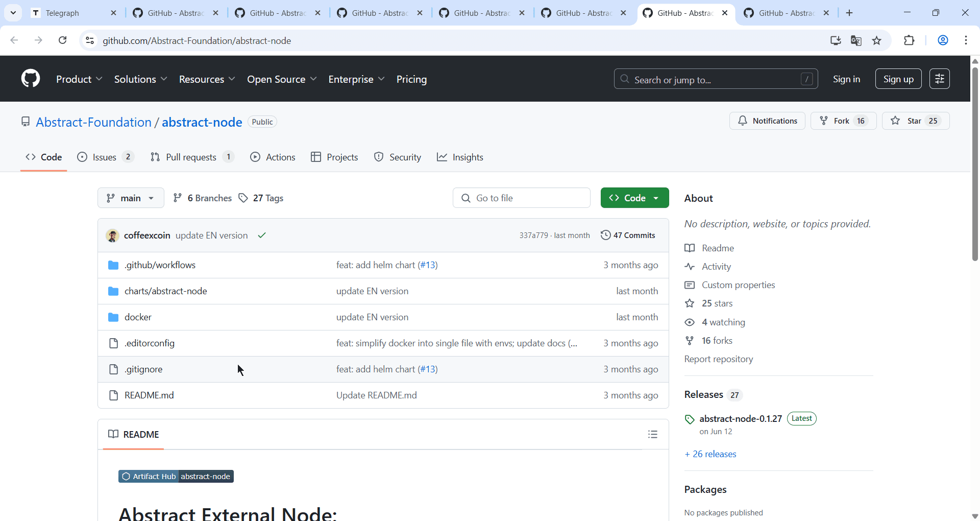980x521 pixels.
Task: Click the Artifact Hub abstract-node badge
Action: coord(176,476)
